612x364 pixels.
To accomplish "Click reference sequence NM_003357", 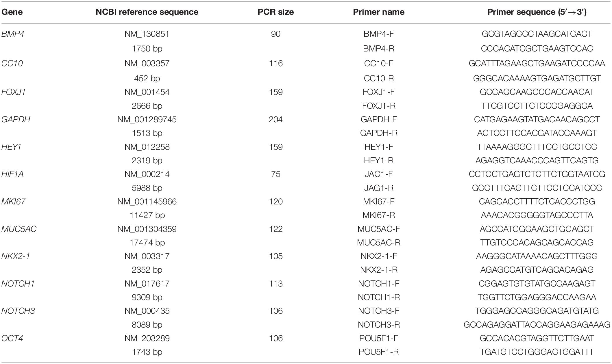I will pos(147,63).
